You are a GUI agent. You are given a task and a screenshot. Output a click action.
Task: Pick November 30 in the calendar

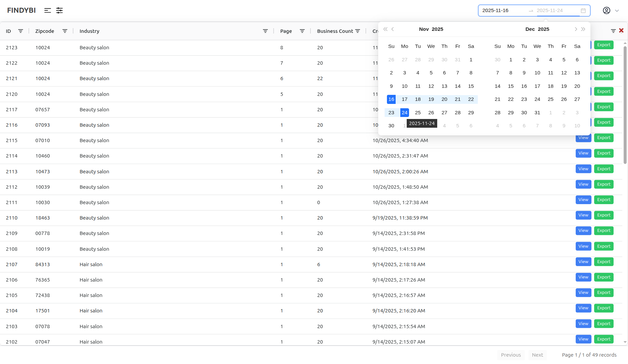pos(391,126)
